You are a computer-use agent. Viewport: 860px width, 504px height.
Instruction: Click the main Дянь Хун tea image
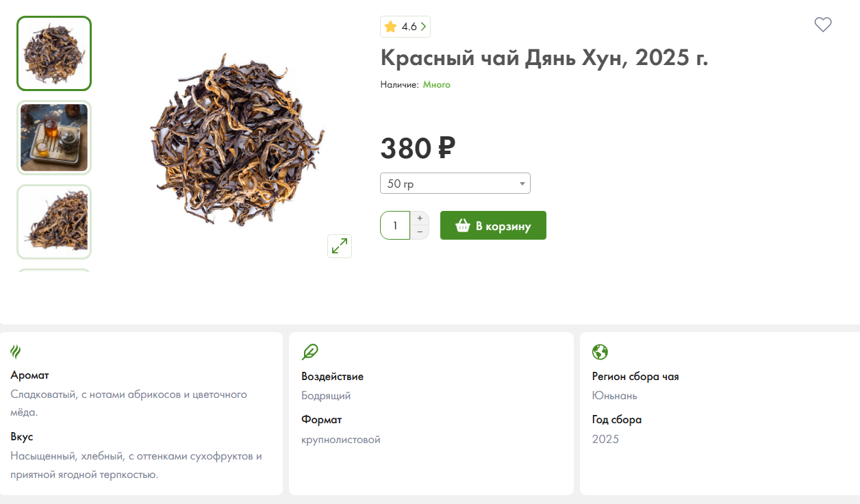[x=236, y=140]
